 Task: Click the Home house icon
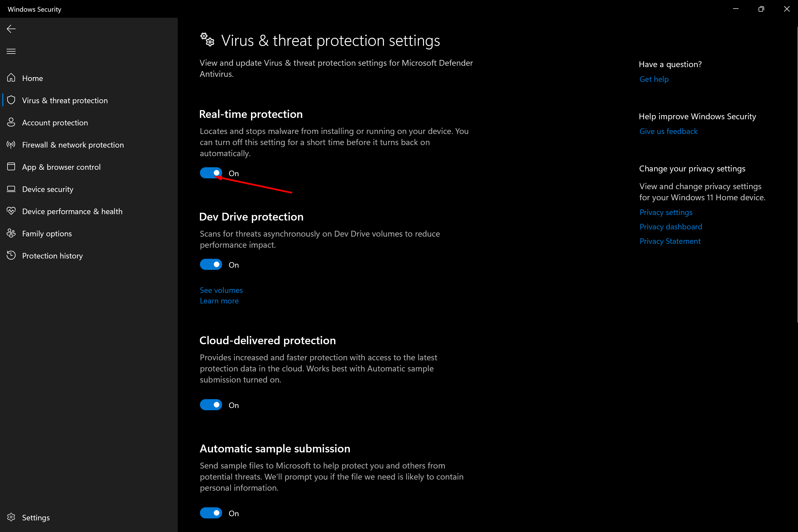(x=11, y=78)
